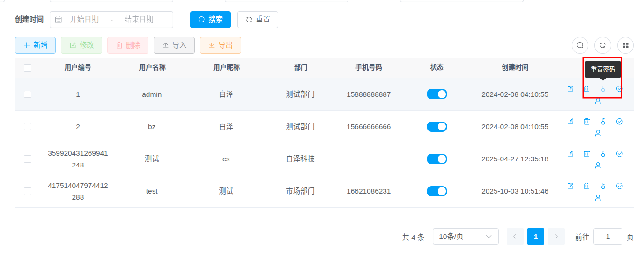Click the user role icon in admin row
The height and width of the screenshot is (274, 644).
pyautogui.click(x=598, y=101)
